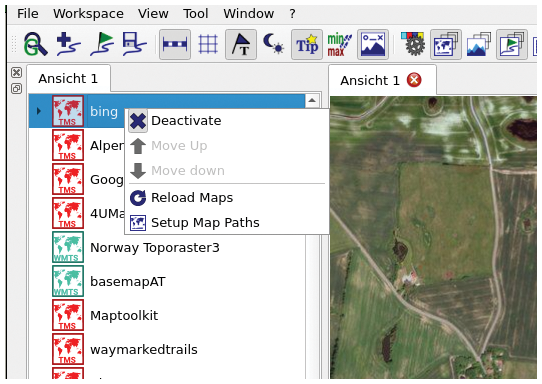Click the satellite map canvas
The width and height of the screenshot is (542, 384).
pos(434,237)
